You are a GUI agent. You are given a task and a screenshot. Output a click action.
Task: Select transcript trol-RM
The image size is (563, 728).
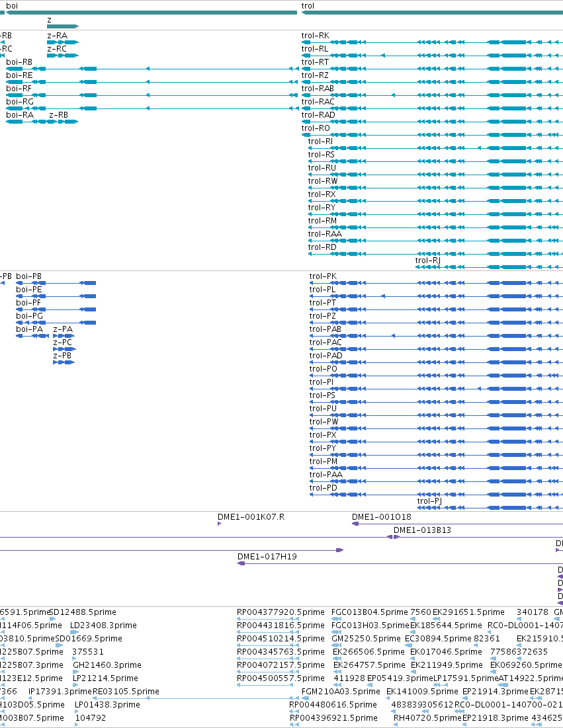(435, 227)
